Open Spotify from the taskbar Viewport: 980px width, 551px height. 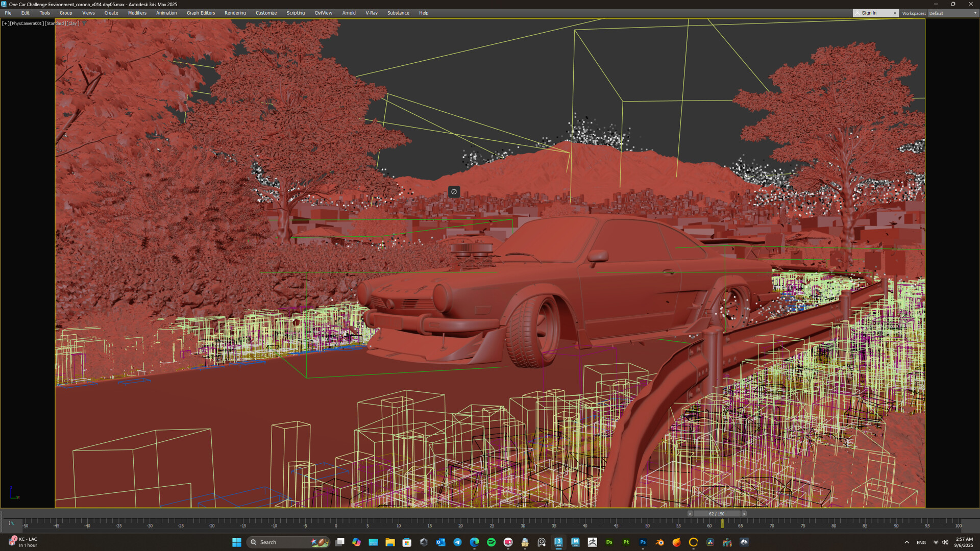click(491, 542)
